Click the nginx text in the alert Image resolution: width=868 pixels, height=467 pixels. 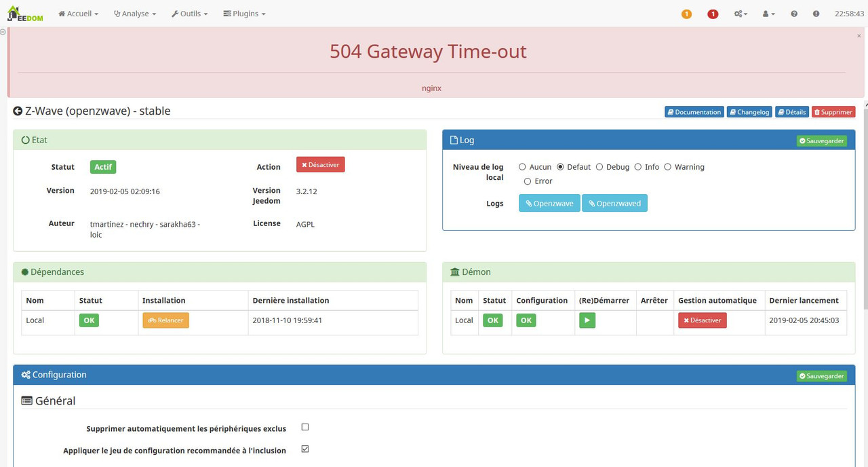(431, 88)
